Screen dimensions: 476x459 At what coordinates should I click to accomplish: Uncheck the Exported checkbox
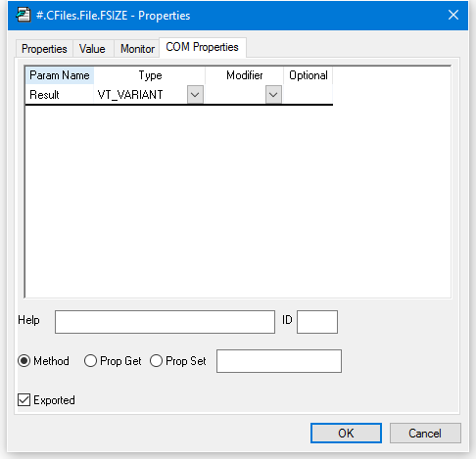point(24,399)
